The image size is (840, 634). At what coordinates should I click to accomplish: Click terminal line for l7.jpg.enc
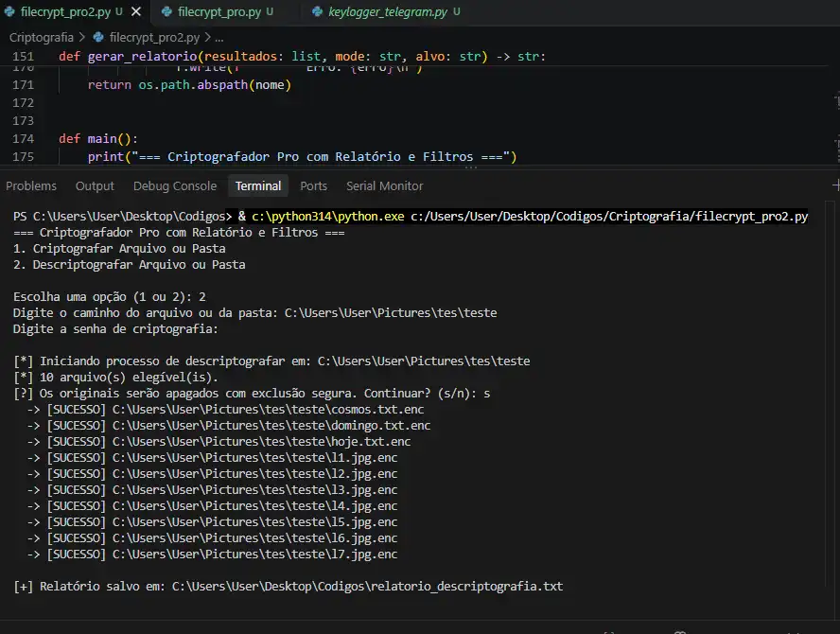pos(212,555)
